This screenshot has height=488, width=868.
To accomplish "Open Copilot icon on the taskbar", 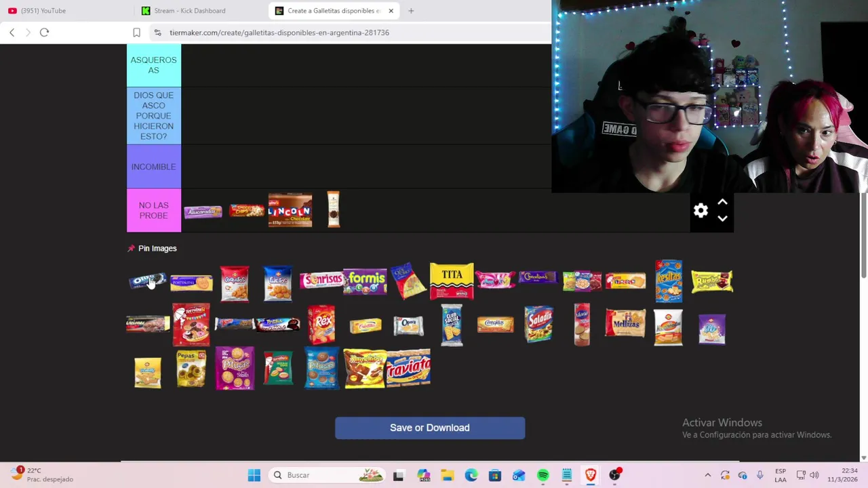I will click(423, 475).
